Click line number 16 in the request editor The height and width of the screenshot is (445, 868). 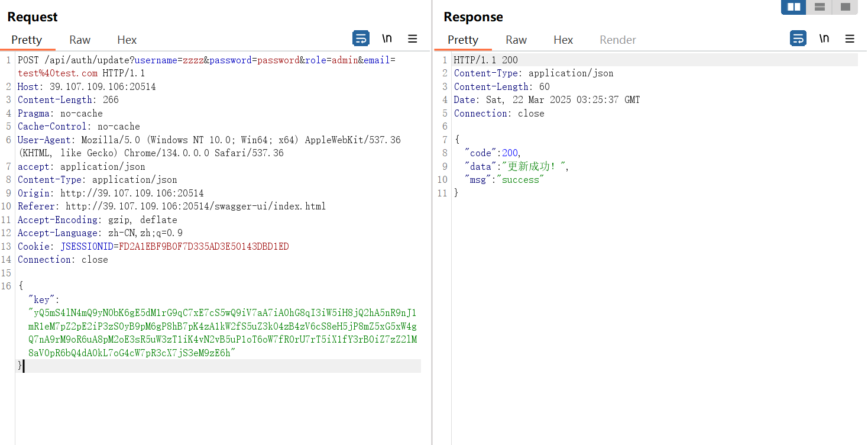(x=6, y=285)
